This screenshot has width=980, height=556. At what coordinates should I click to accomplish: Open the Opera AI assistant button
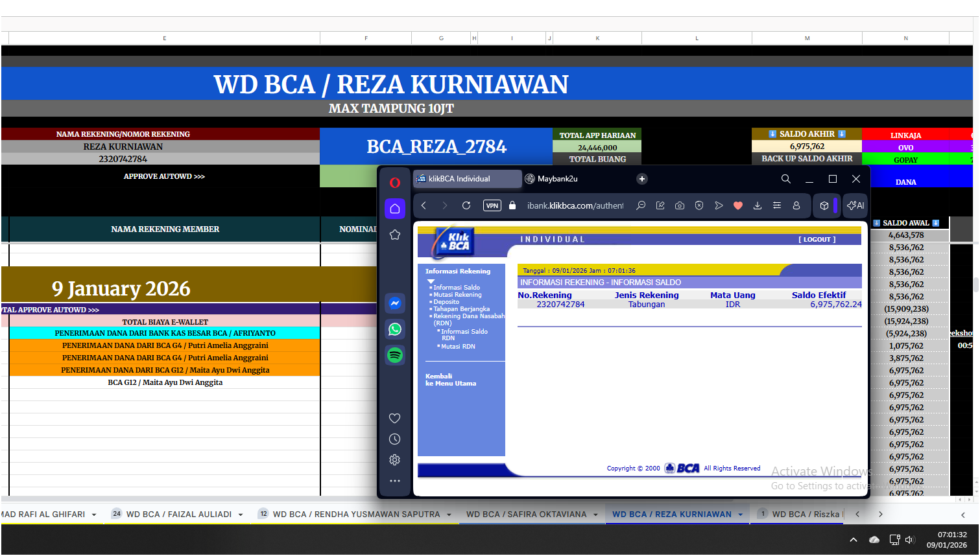point(855,205)
